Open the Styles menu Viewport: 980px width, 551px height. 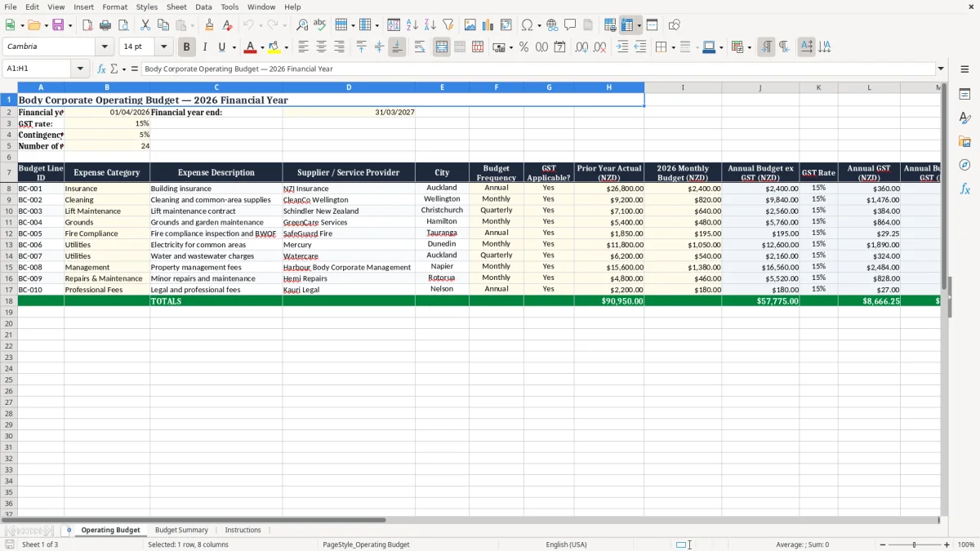pos(147,7)
